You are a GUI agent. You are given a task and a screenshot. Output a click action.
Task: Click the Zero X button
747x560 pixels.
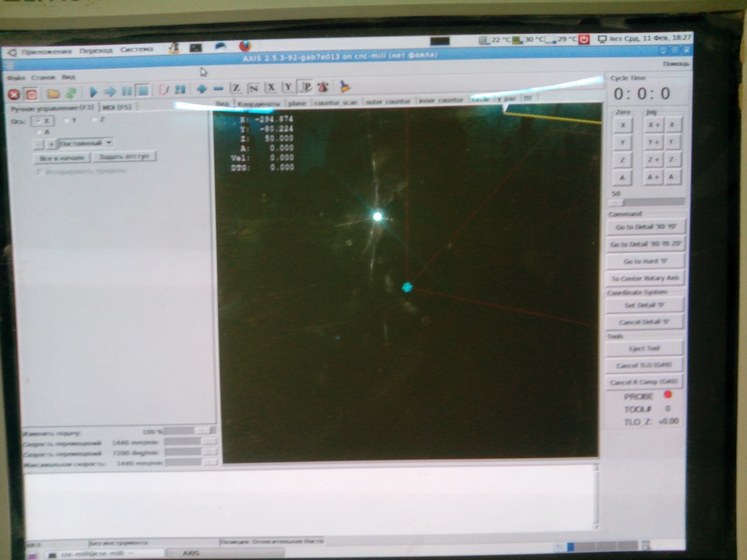[622, 125]
